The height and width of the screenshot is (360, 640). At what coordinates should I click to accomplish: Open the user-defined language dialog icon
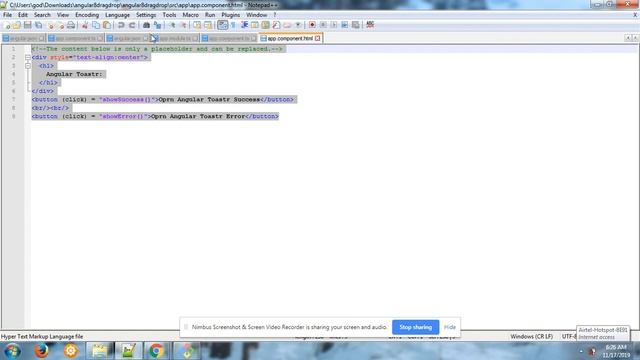pyautogui.click(x=255, y=25)
